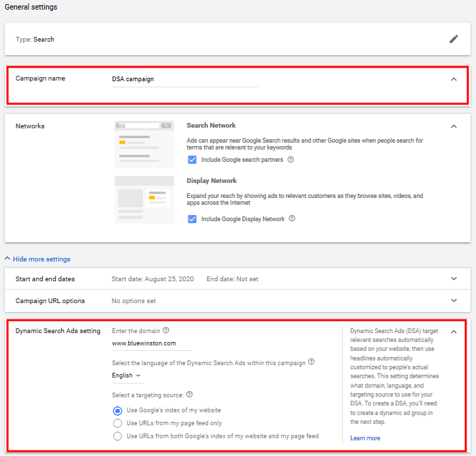Uncheck Include Google Display Network
Screen dimensions: 476x456
[x=192, y=219]
